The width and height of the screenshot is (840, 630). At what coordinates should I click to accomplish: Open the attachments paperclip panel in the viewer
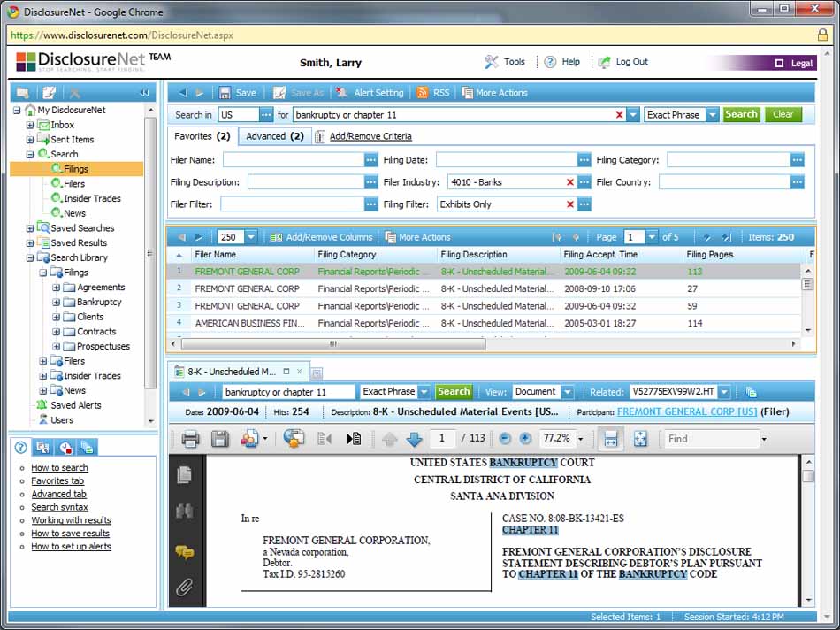(x=184, y=587)
